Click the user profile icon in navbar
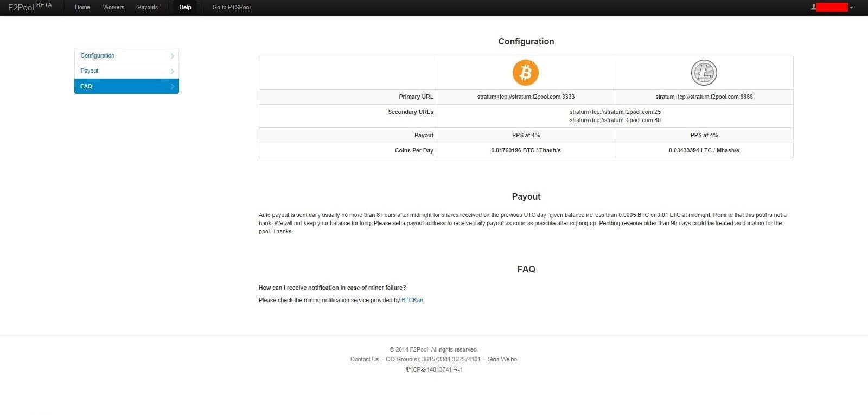The height and width of the screenshot is (415, 868). pos(813,8)
